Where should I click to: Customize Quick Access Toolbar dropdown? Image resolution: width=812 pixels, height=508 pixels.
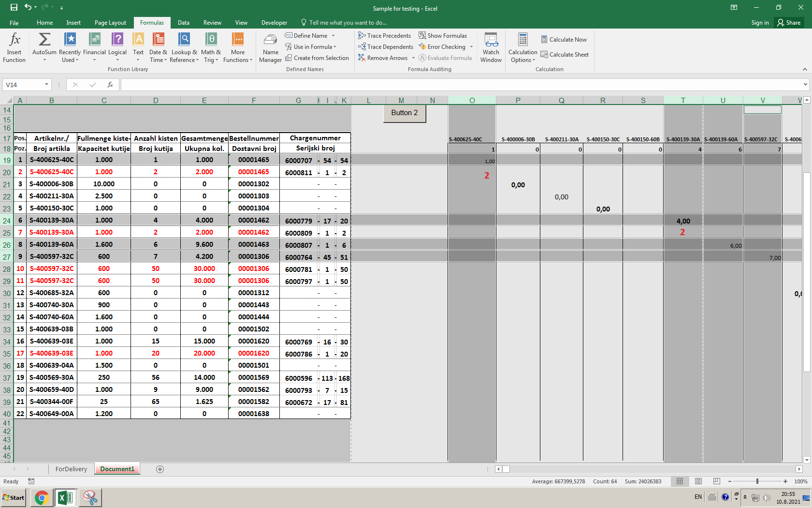point(62,8)
